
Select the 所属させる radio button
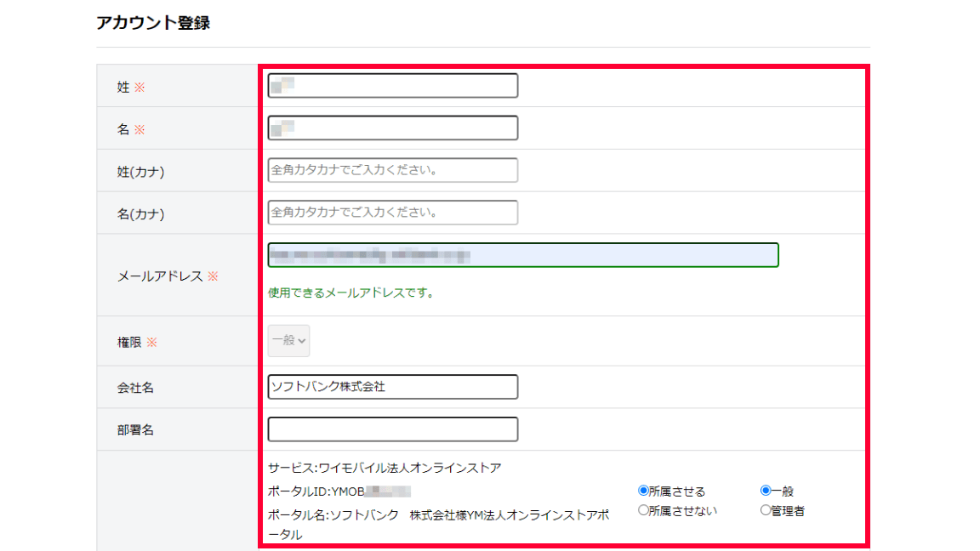pos(644,491)
